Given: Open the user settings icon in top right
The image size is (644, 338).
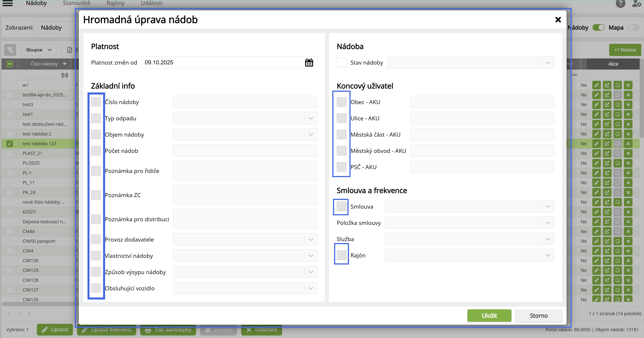Looking at the screenshot, I should [636, 4].
